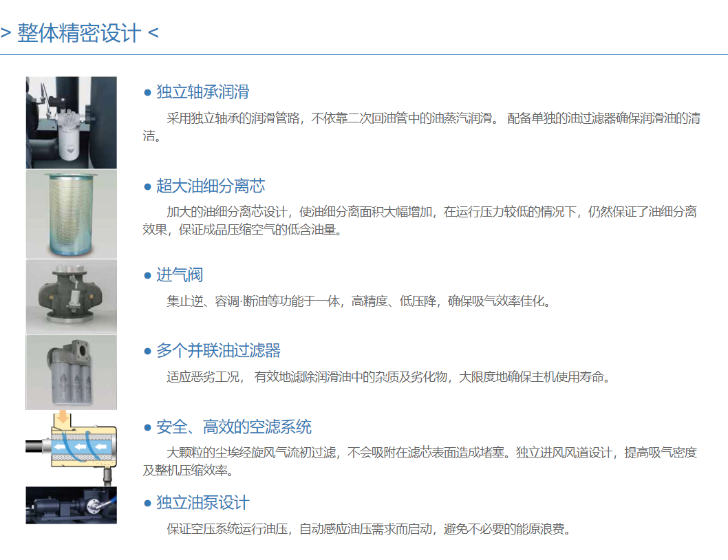
Task: Click the sentence starting 集止逆、容调
Action: 361,301
